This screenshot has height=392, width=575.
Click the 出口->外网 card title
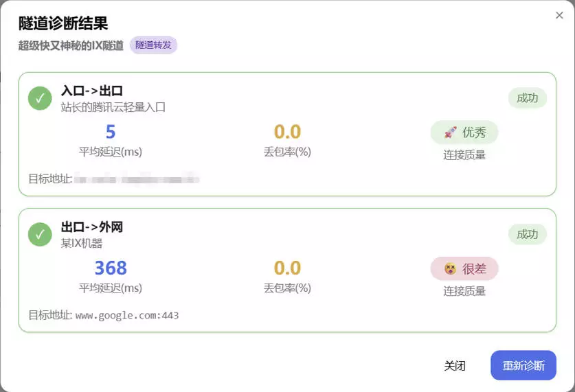pos(92,227)
